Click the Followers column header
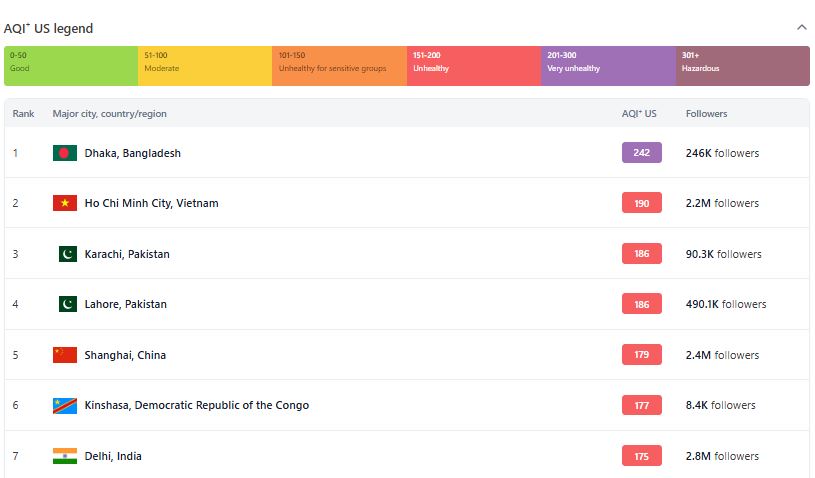815x478 pixels. tap(706, 114)
